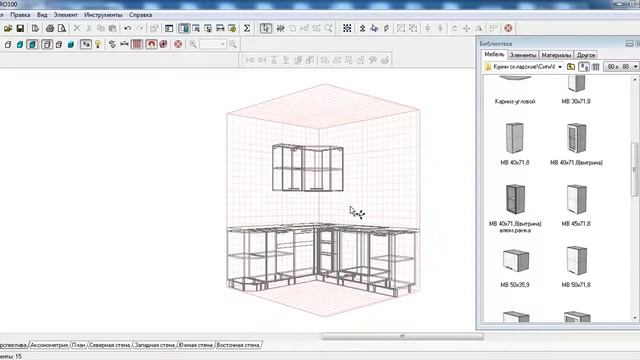Image resolution: width=640 pixels, height=360 pixels.
Task: Toggle library large thumbnails view
Action: (x=584, y=67)
